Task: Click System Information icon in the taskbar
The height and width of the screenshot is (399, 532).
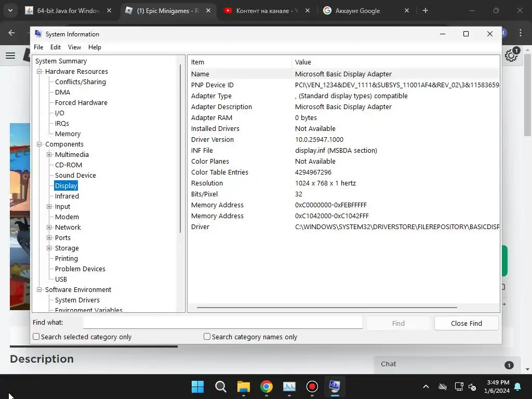Action: pos(335,387)
